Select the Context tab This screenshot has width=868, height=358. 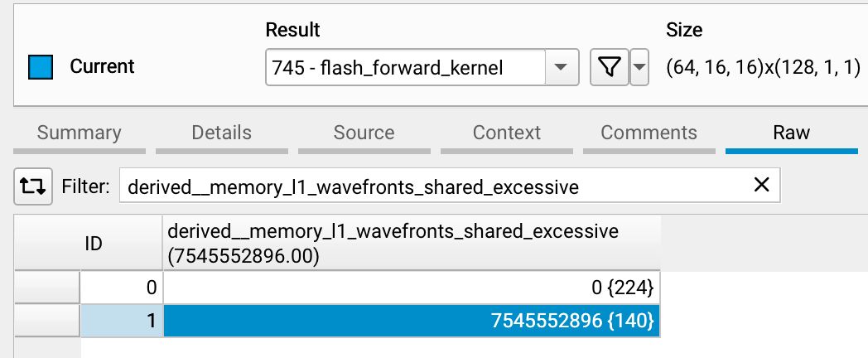pos(506,133)
